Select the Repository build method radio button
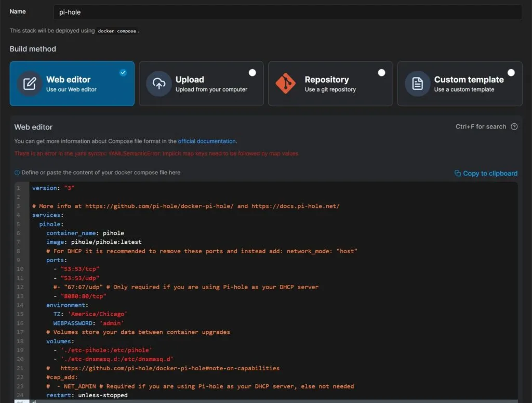 pos(381,73)
